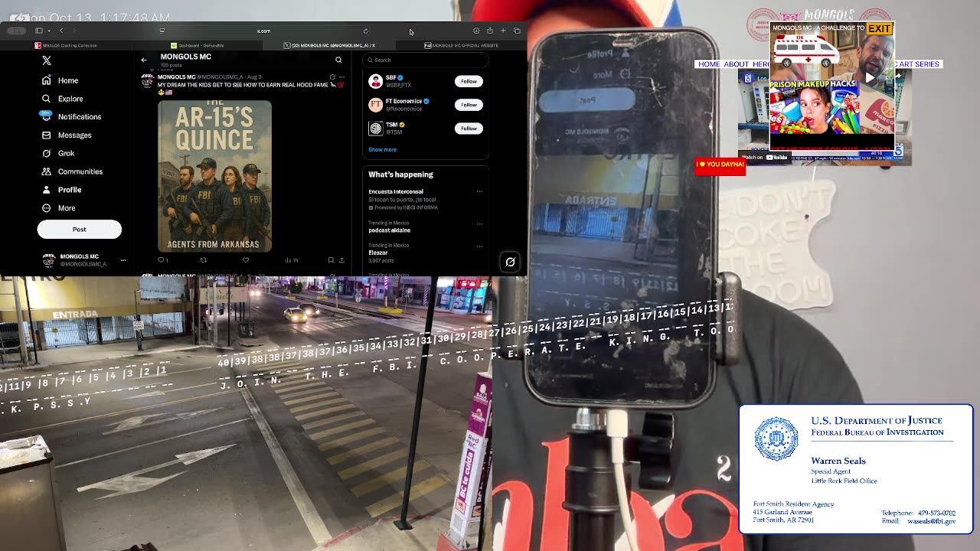980x551 pixels.
Task: Open the AR-15's Quince post image
Action: [214, 176]
